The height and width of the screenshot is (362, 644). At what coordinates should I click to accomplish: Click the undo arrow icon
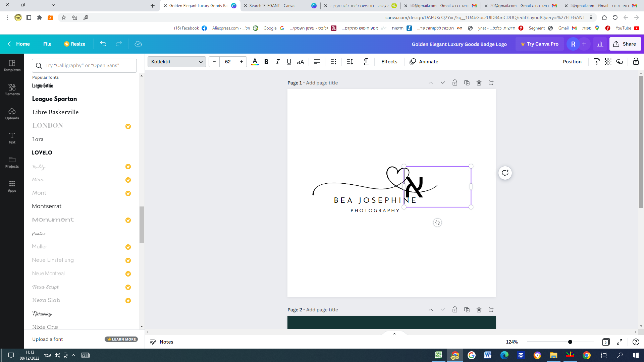point(103,44)
